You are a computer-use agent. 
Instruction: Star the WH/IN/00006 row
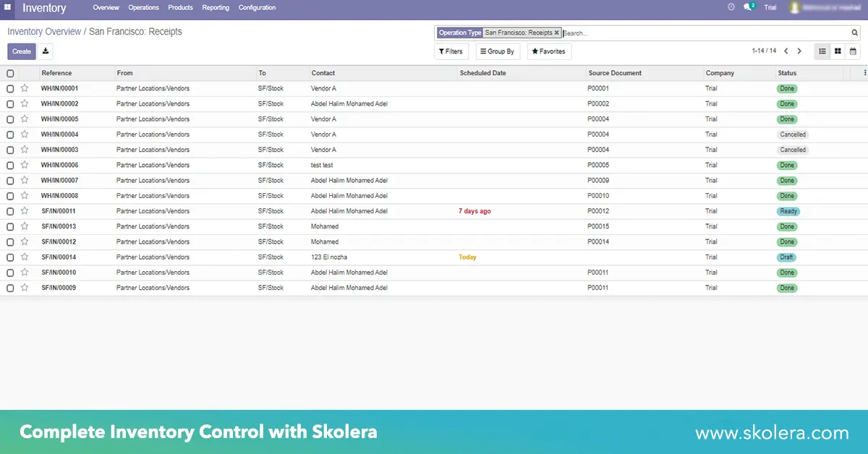click(x=25, y=165)
